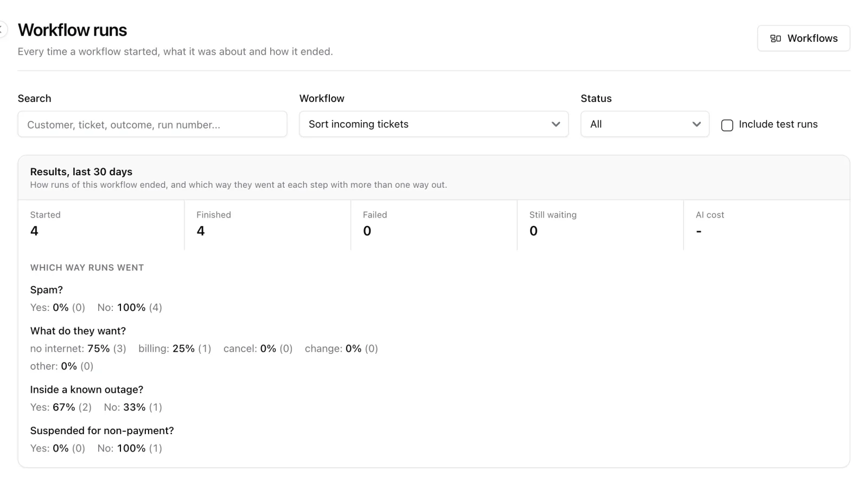868x484 pixels.
Task: Click the collapse arrow beside Workflow runs
Action: point(2,29)
